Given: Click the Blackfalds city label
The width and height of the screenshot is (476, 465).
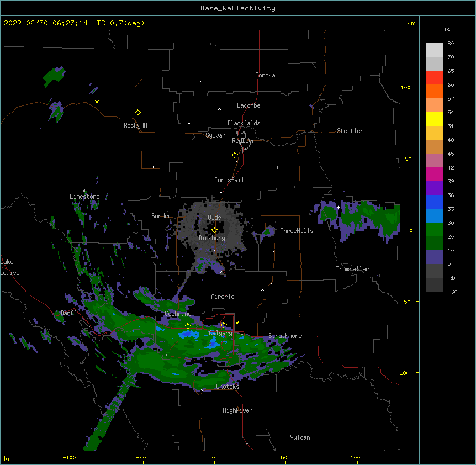Looking at the screenshot, I should 244,123.
